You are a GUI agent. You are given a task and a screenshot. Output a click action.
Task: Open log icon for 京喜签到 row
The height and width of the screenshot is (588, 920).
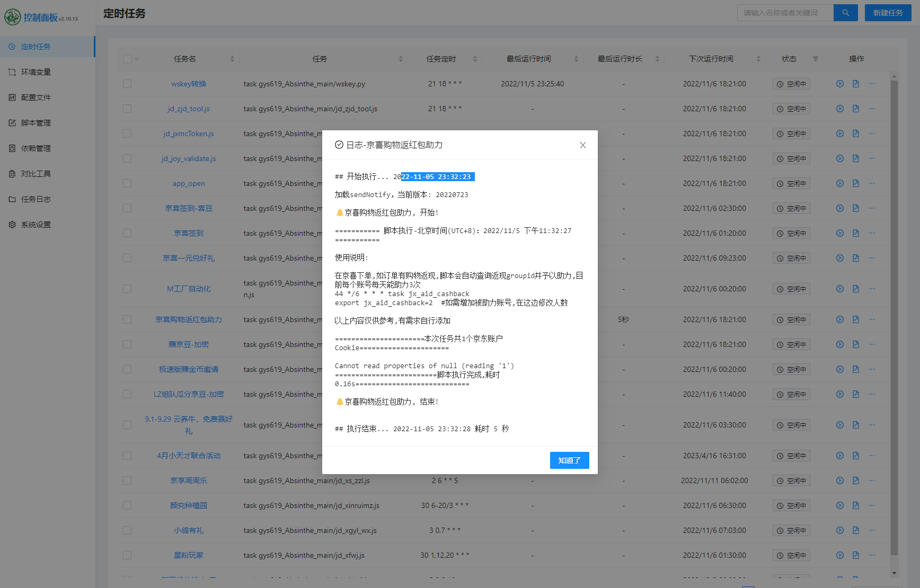[x=855, y=233]
